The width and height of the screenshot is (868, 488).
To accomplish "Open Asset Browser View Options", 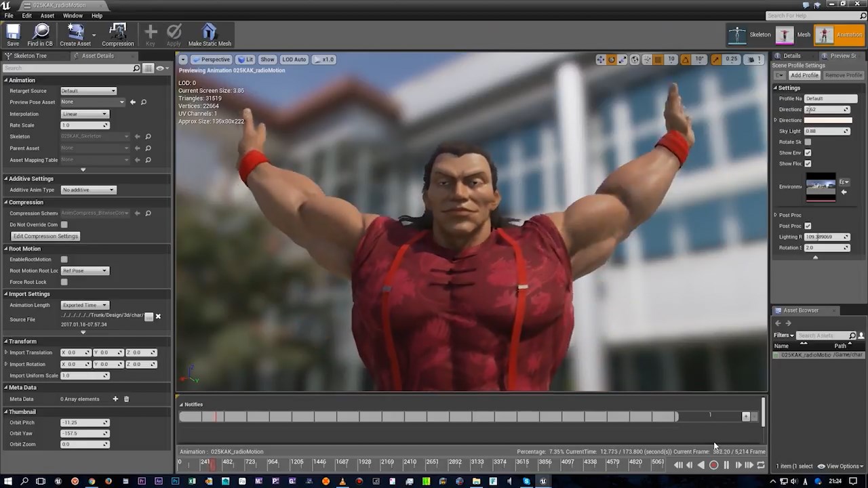I will tap(840, 466).
